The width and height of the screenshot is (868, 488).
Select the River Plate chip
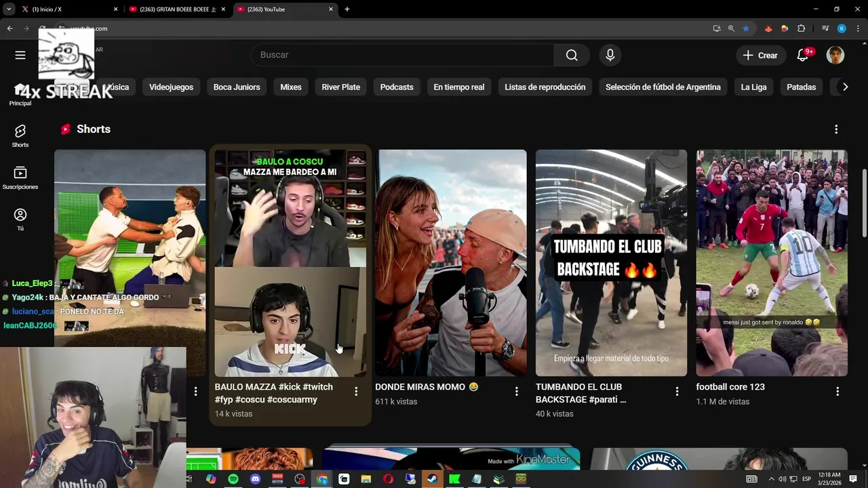tap(340, 87)
